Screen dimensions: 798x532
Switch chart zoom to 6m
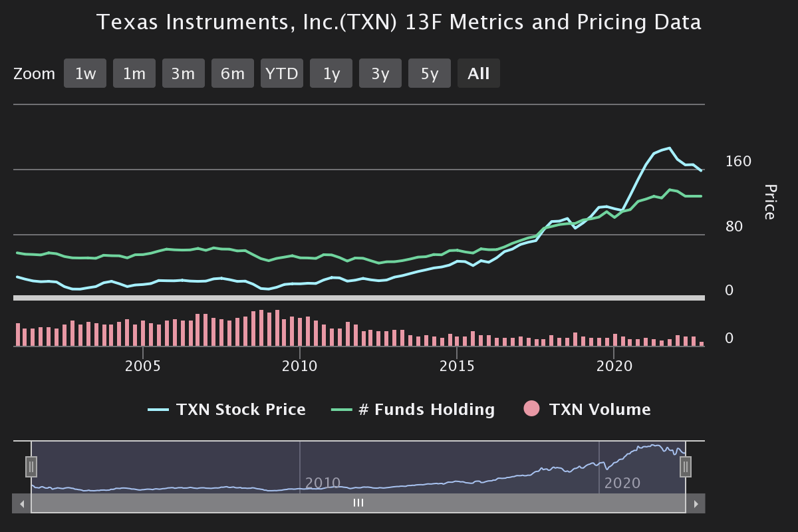233,73
